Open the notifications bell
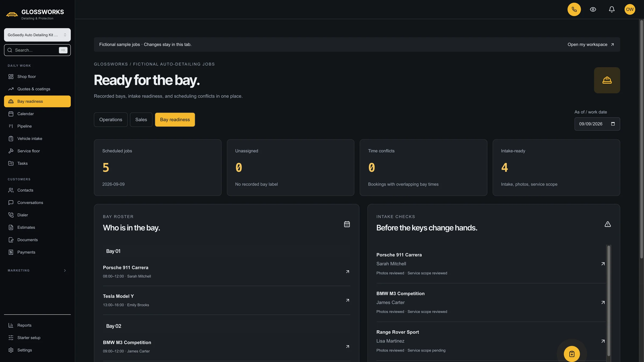The width and height of the screenshot is (644, 362). pyautogui.click(x=612, y=9)
